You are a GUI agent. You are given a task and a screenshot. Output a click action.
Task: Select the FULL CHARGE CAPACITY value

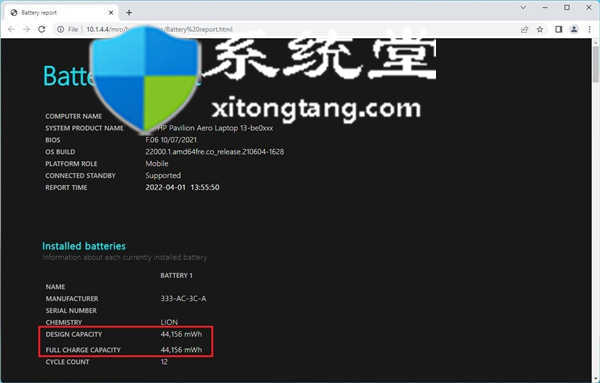(181, 350)
